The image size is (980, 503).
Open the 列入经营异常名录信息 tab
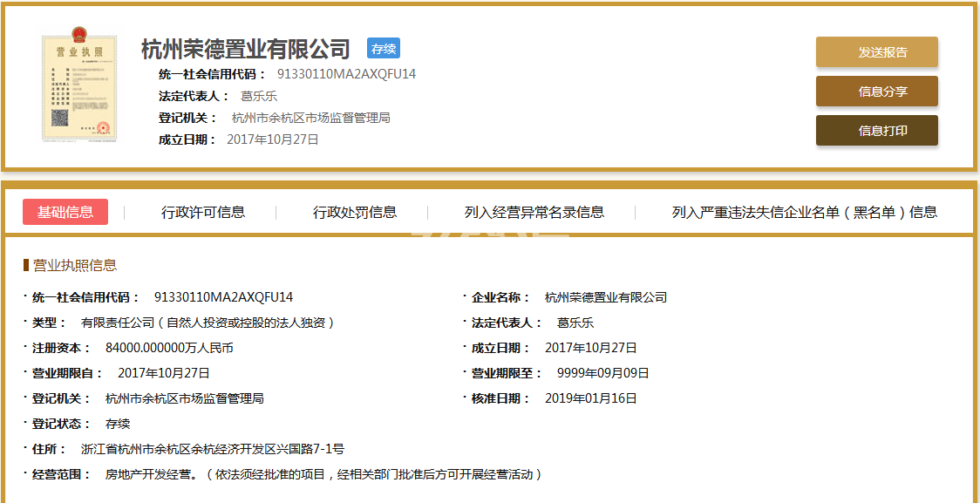point(534,212)
